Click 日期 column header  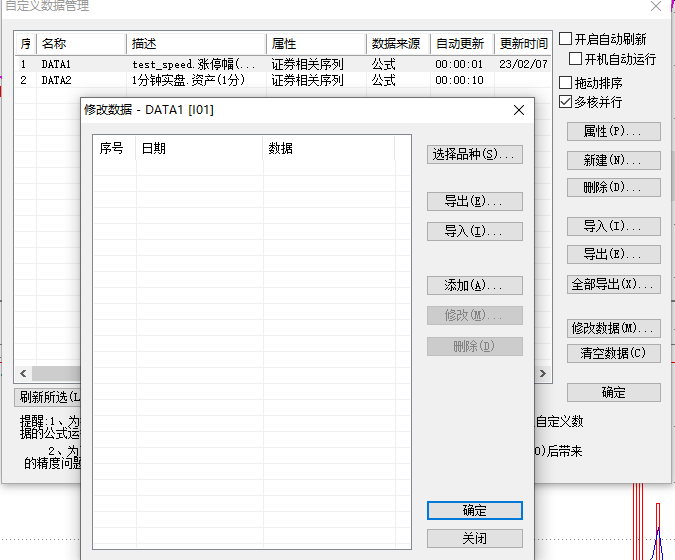point(199,149)
